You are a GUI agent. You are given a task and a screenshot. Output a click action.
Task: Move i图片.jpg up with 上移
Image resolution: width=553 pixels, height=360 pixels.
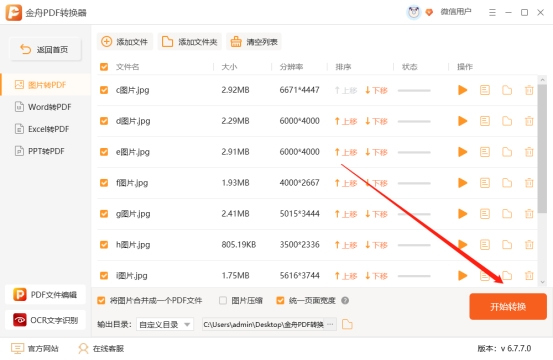[x=346, y=275]
